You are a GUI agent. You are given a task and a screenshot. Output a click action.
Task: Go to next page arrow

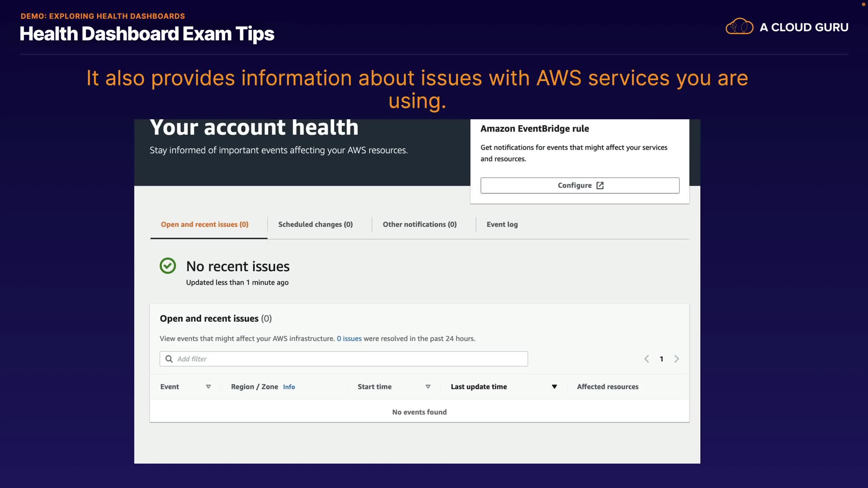click(x=677, y=359)
